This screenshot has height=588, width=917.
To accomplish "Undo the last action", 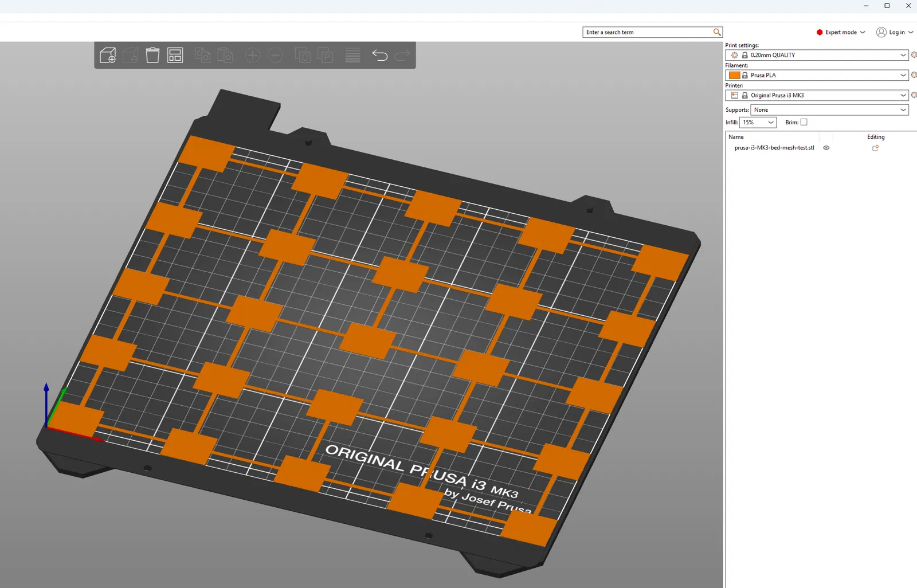I will (380, 55).
